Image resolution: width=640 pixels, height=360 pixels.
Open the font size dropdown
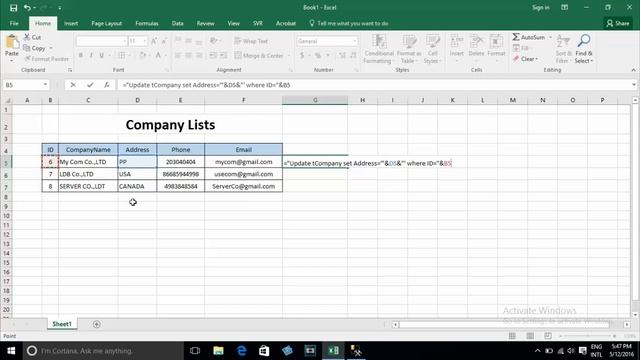pos(144,41)
